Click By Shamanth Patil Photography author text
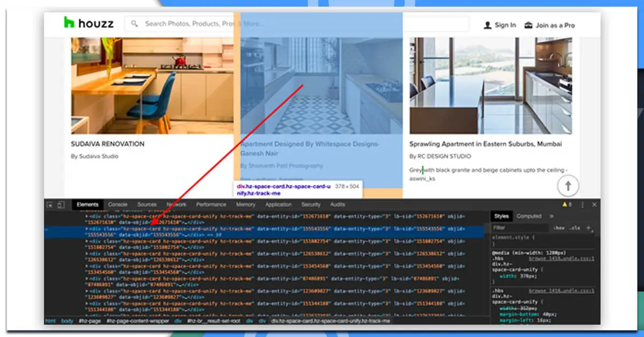Screen dimensions: 644x337 coord(282,166)
